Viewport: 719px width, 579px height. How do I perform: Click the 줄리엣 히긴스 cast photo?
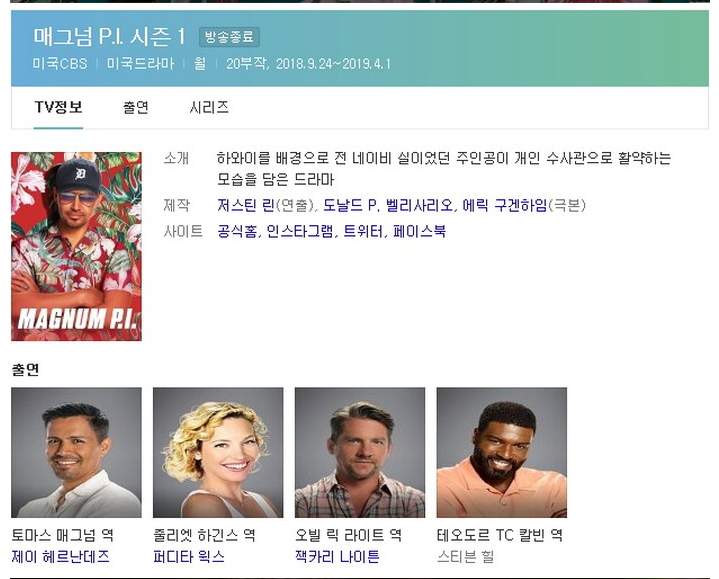click(218, 452)
